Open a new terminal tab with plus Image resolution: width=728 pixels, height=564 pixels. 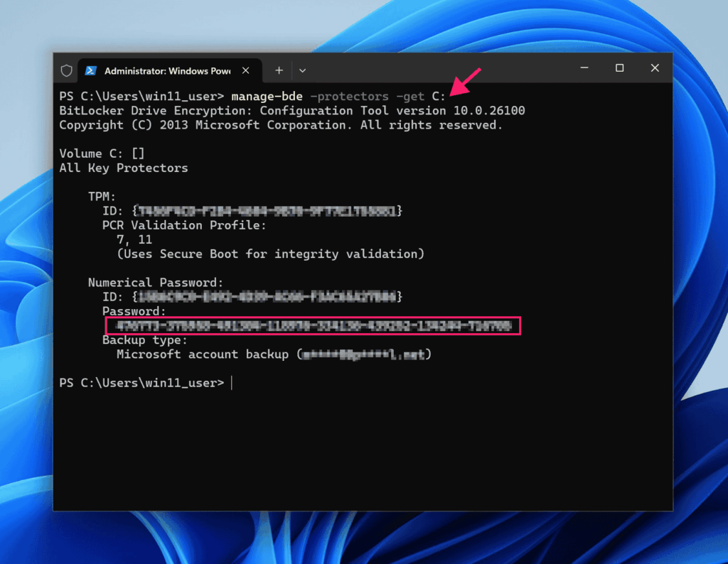pyautogui.click(x=279, y=70)
